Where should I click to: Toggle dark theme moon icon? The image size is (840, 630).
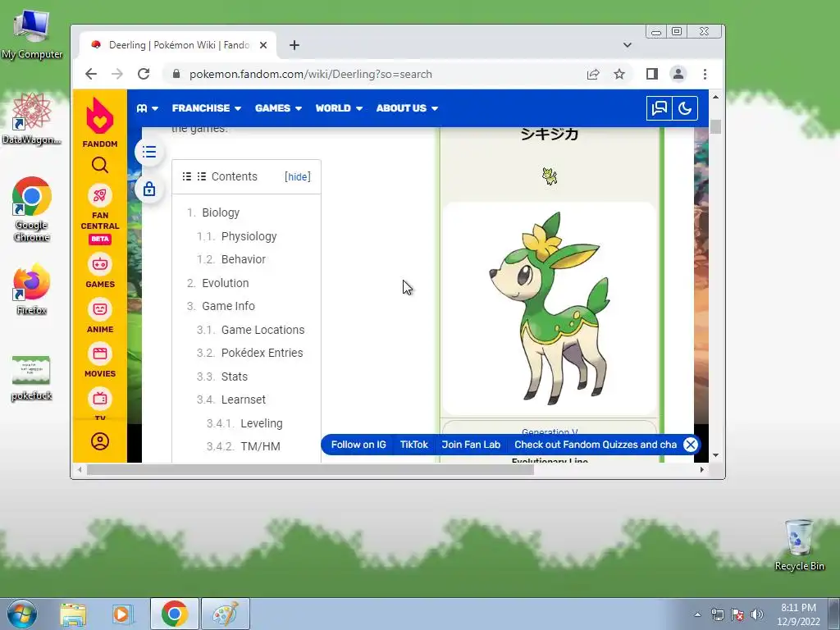685,108
